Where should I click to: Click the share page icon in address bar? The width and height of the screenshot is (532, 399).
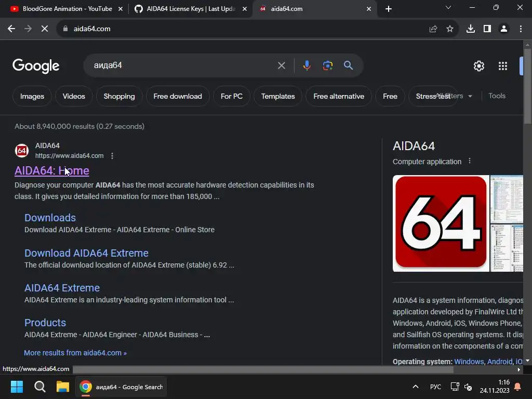click(x=433, y=29)
